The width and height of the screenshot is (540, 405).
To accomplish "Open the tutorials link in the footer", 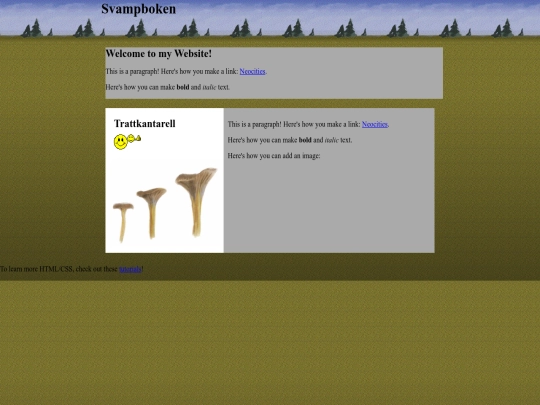I will [x=130, y=269].
